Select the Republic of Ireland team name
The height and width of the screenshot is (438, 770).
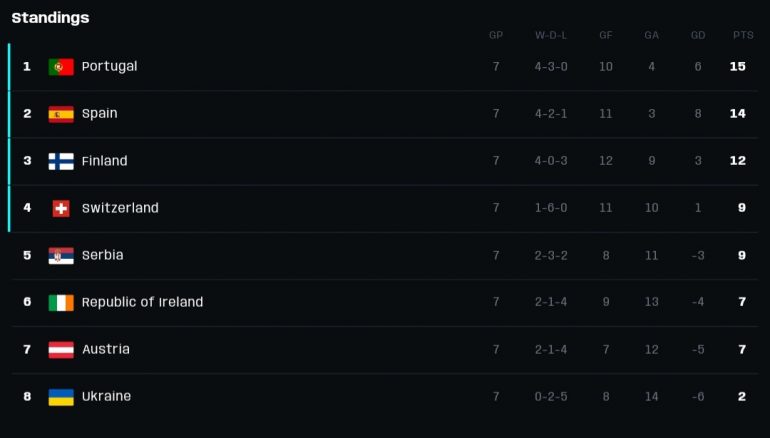point(142,302)
